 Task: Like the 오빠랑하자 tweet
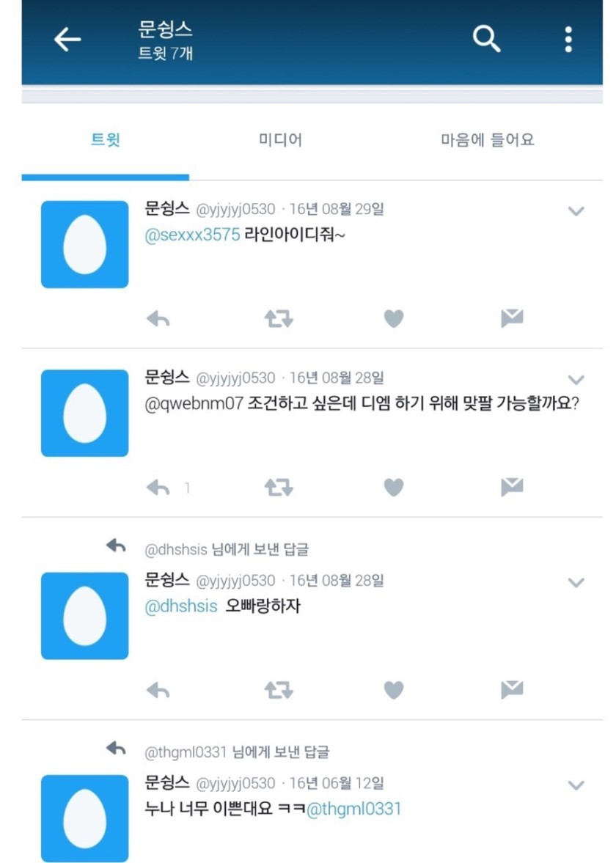click(394, 690)
